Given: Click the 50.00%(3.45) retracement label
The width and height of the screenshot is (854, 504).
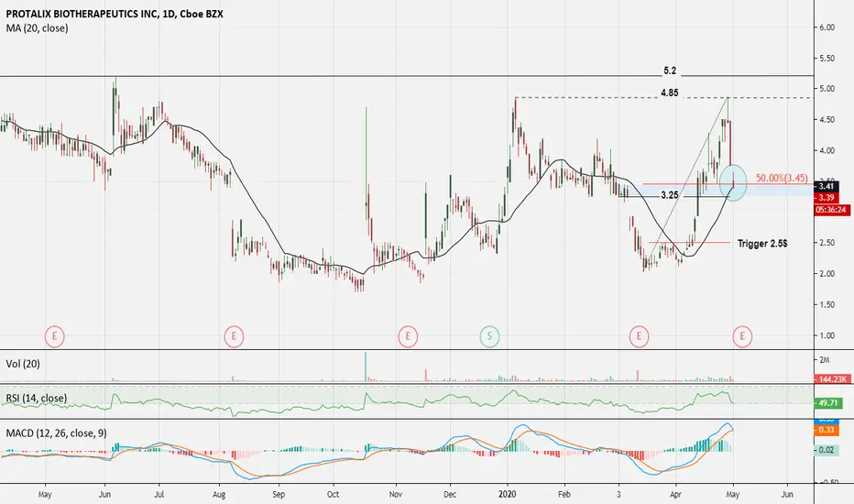Looking at the screenshot, I should 782,178.
